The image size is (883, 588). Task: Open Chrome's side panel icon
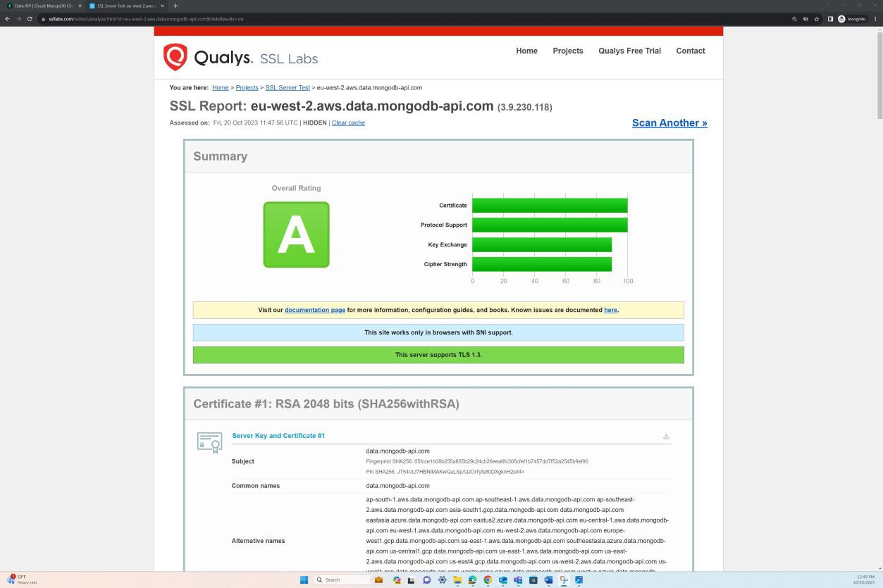point(829,19)
